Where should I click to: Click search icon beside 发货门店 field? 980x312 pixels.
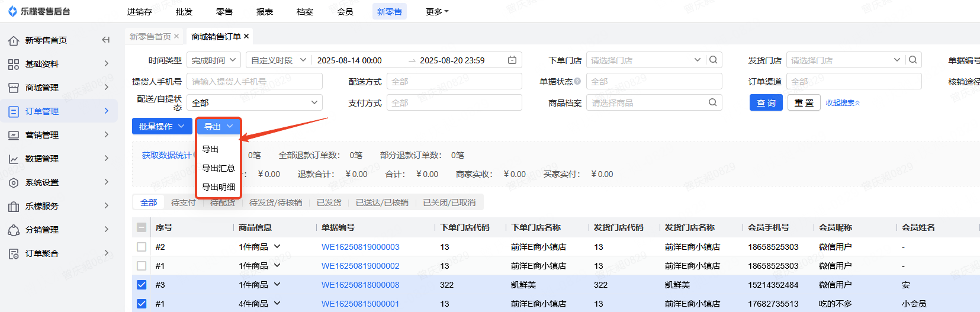(x=913, y=60)
